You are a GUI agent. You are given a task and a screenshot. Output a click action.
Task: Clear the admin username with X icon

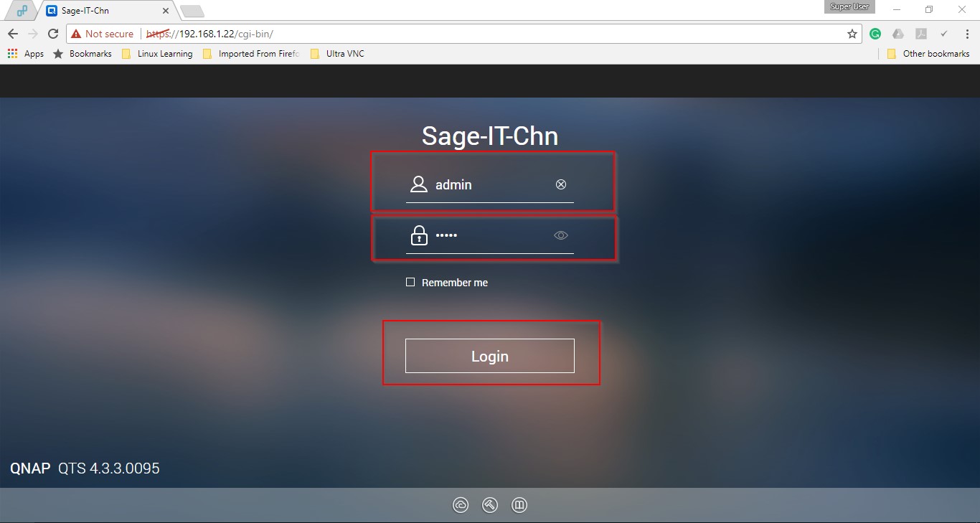561,184
